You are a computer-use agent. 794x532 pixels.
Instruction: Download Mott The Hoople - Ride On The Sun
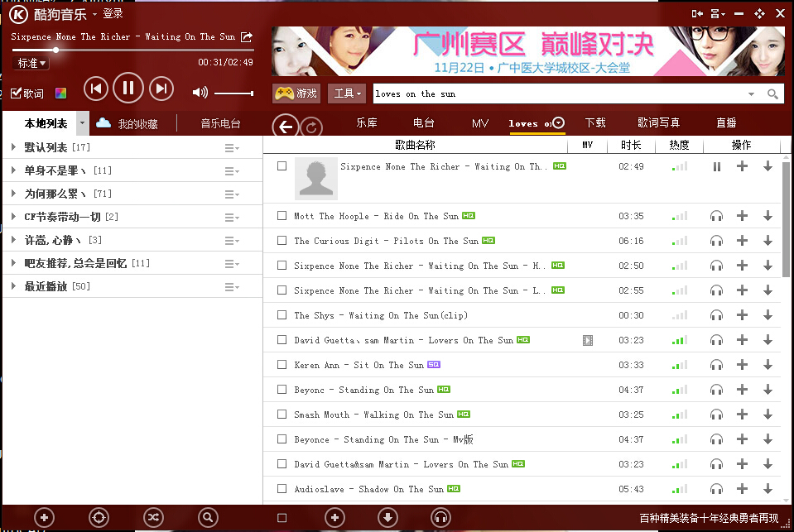768,216
